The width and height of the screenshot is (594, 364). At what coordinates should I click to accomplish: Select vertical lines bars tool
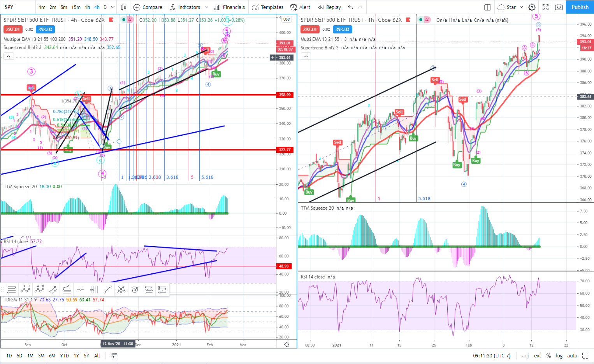pyautogui.click(x=94, y=289)
